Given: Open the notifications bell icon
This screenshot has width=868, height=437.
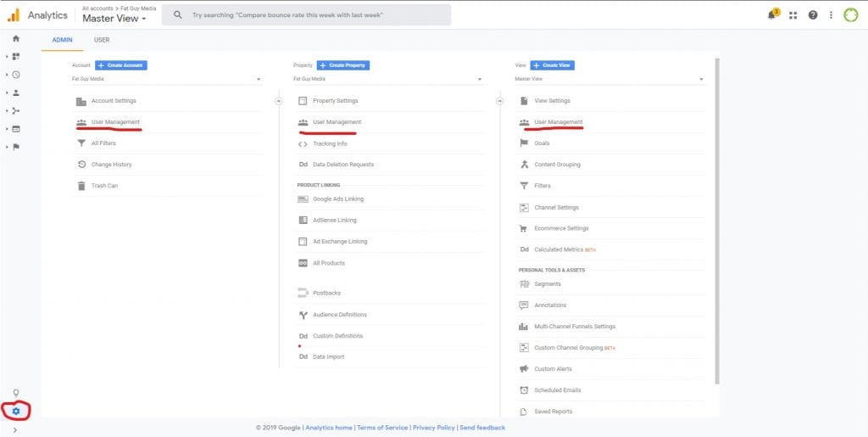Looking at the screenshot, I should (772, 15).
